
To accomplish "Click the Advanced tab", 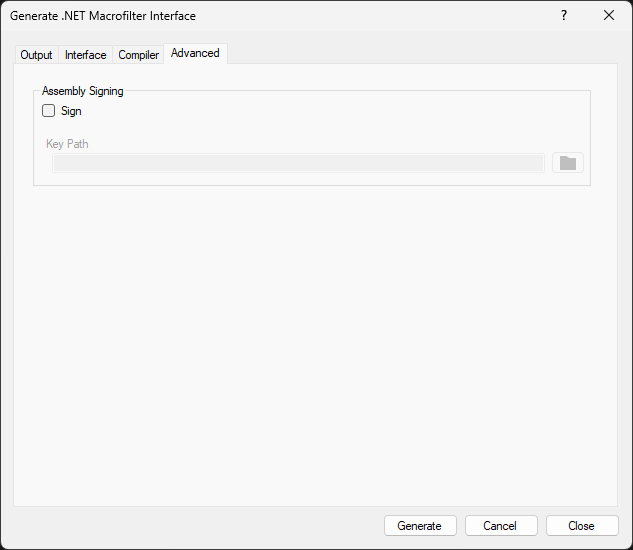I will [195, 54].
